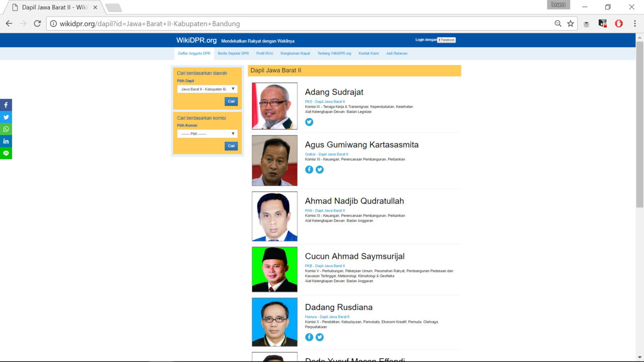Click Cucun Ahmad Saymsurijal's photo
Screen dimensions: 644x362
(x=275, y=269)
